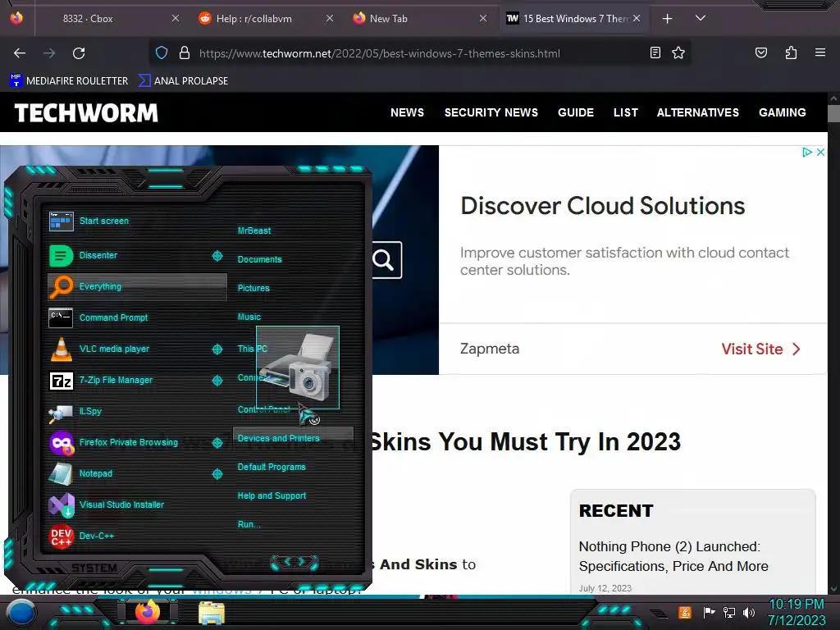This screenshot has height=630, width=840.
Task: Open File Explorer taskbar icon
Action: point(212,613)
